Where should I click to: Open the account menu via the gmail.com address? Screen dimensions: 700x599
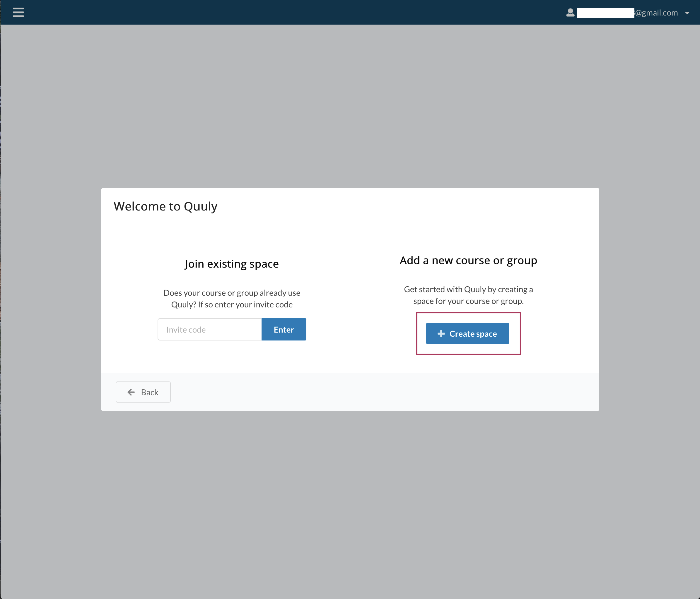pyautogui.click(x=656, y=13)
